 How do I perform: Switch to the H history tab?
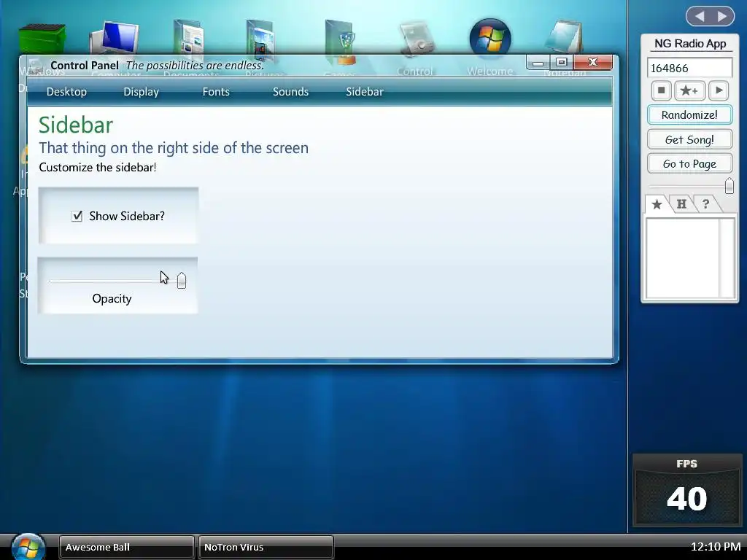682,204
